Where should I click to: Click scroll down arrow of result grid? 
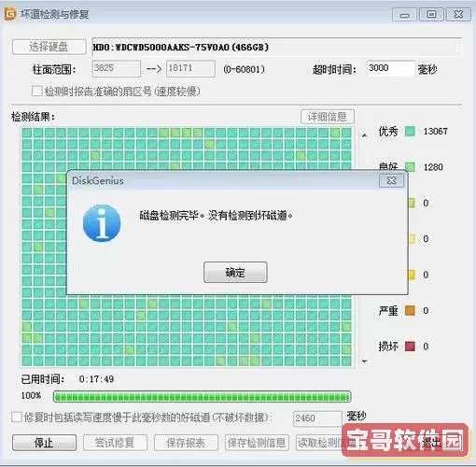pos(364,361)
